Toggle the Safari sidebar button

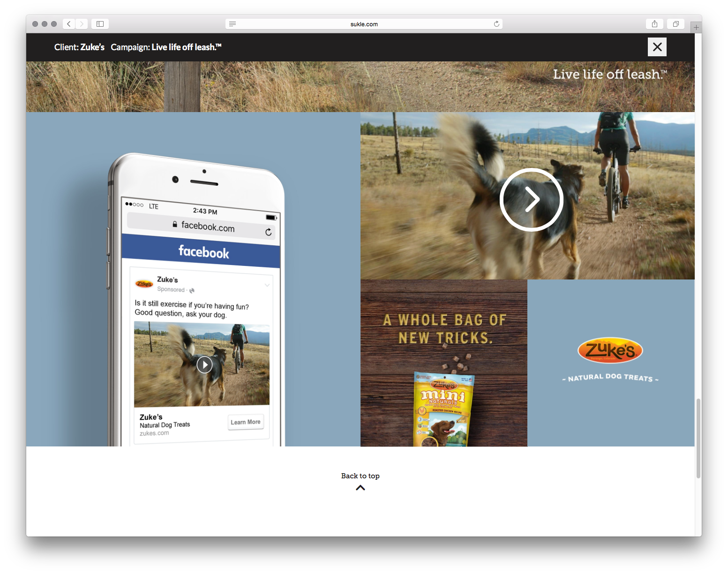coord(100,24)
